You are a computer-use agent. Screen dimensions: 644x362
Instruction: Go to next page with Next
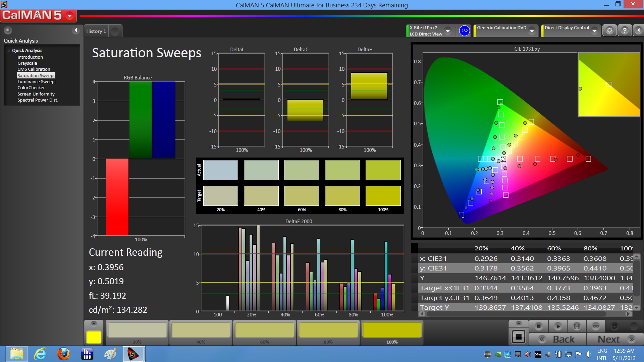click(x=615, y=339)
